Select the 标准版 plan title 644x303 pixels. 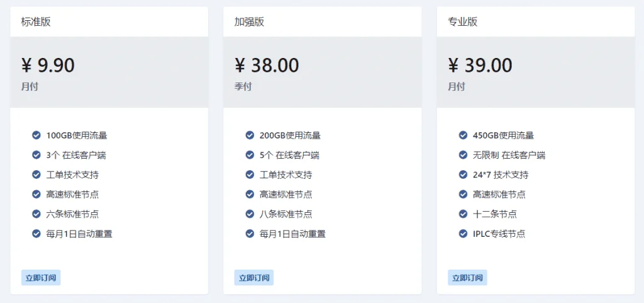coord(36,22)
